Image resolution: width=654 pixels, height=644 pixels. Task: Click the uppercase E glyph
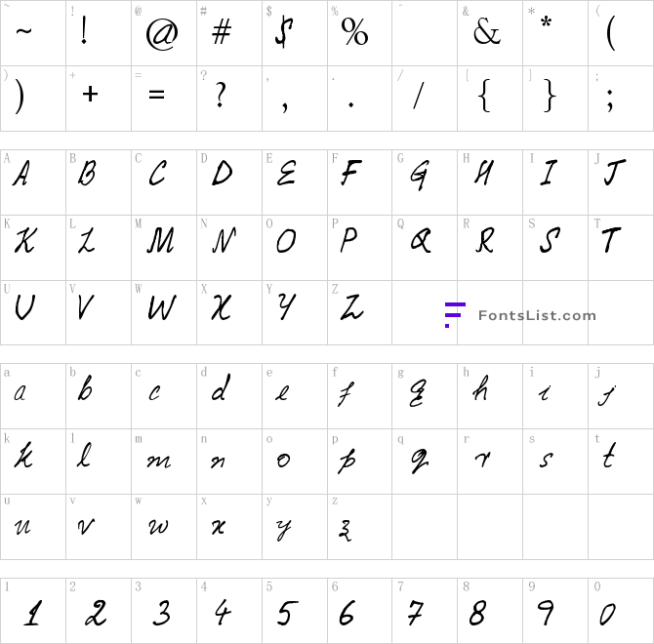[x=286, y=173]
